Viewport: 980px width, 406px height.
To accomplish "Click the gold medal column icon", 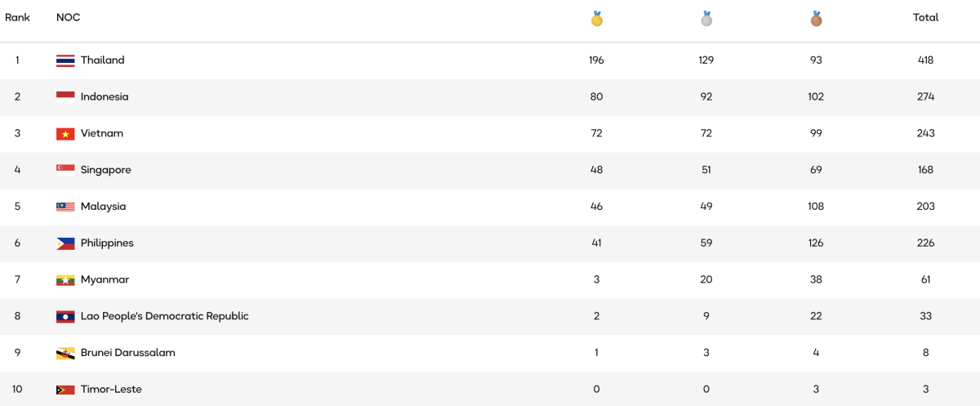I will click(597, 18).
